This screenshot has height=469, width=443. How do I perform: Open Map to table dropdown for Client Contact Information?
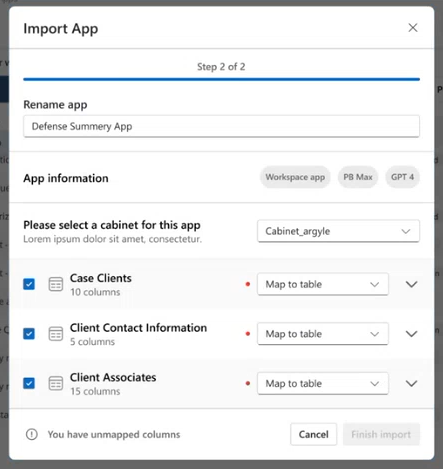(323, 334)
